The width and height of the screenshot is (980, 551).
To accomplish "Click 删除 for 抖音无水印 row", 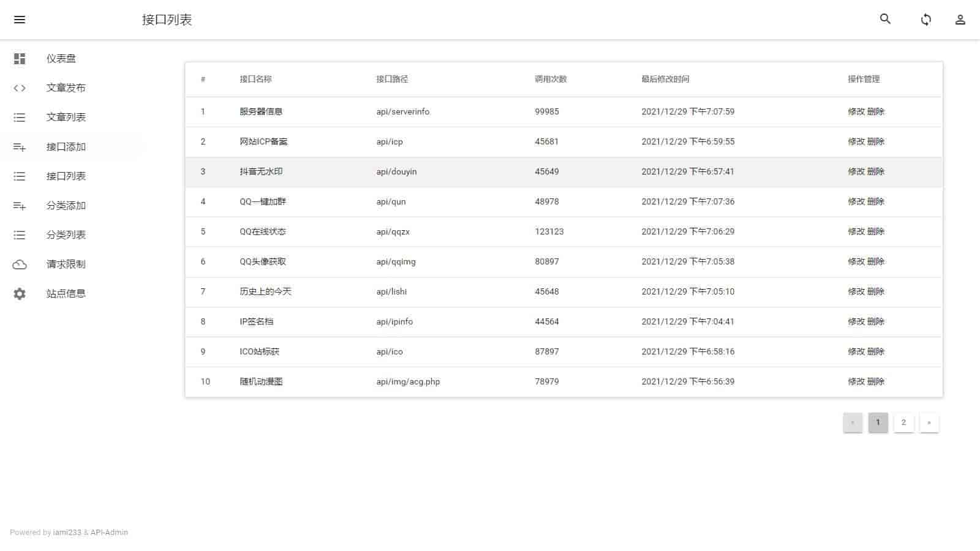I will tap(876, 171).
